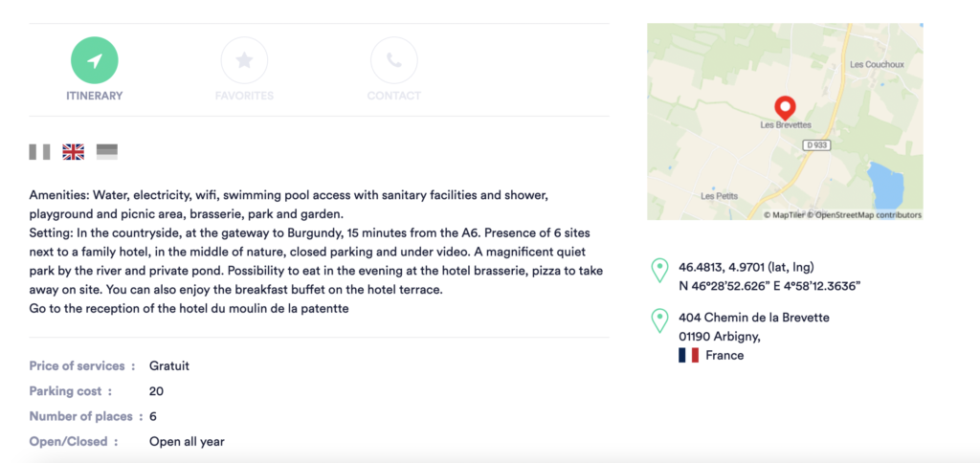Open the ITINERARY tab label
Viewport: 980px width, 463px height.
[94, 96]
